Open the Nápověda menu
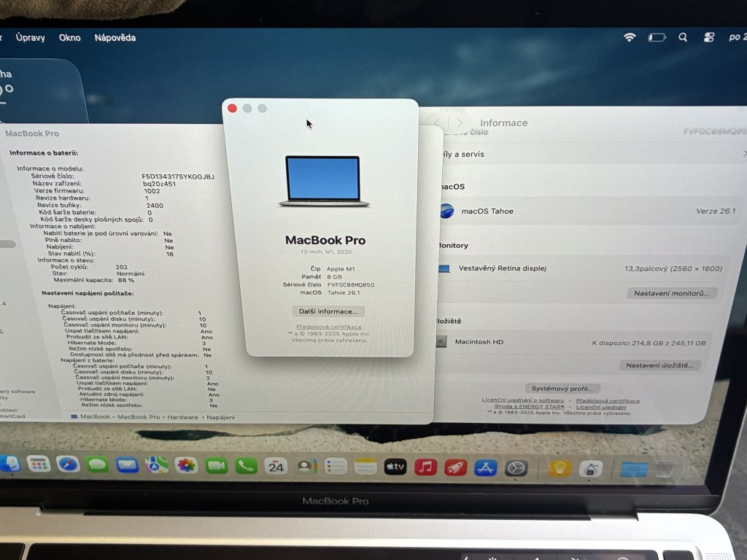This screenshot has width=747, height=560. pyautogui.click(x=115, y=38)
